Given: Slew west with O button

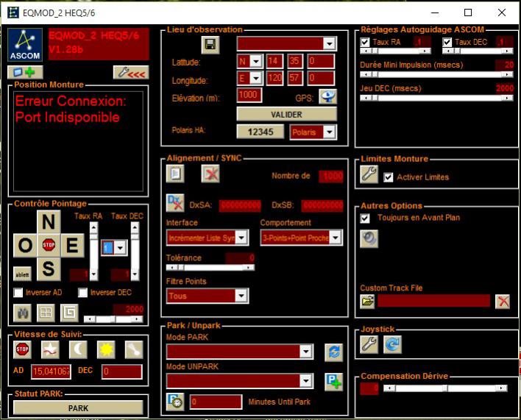Looking at the screenshot, I should click(x=25, y=246).
